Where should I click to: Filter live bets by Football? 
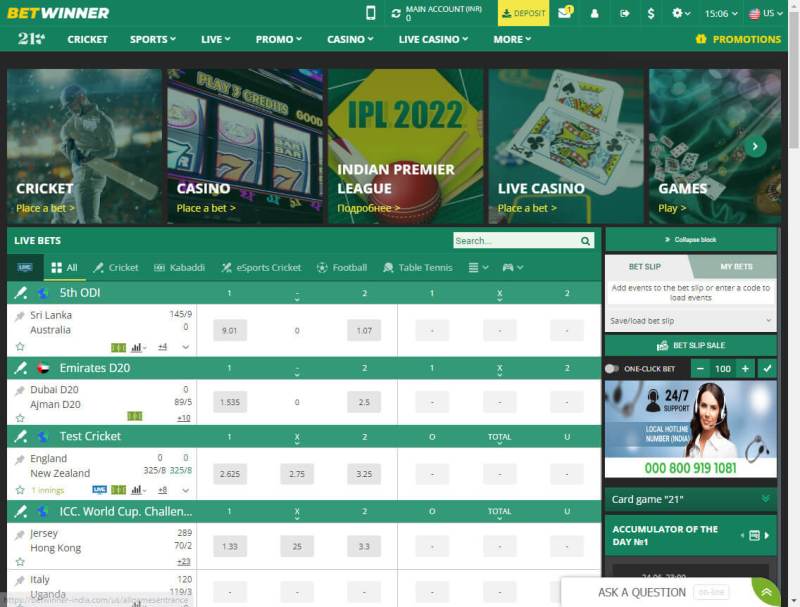[x=341, y=268]
